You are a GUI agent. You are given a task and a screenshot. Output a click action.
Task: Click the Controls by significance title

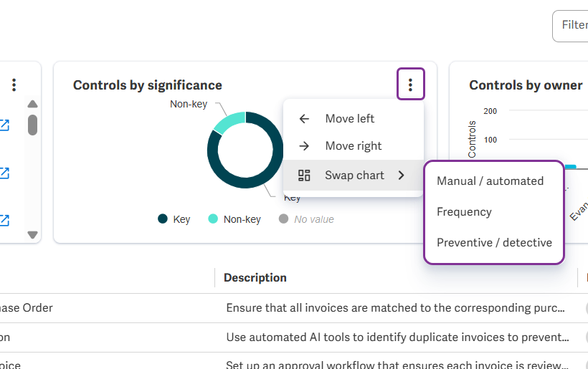pyautogui.click(x=148, y=85)
